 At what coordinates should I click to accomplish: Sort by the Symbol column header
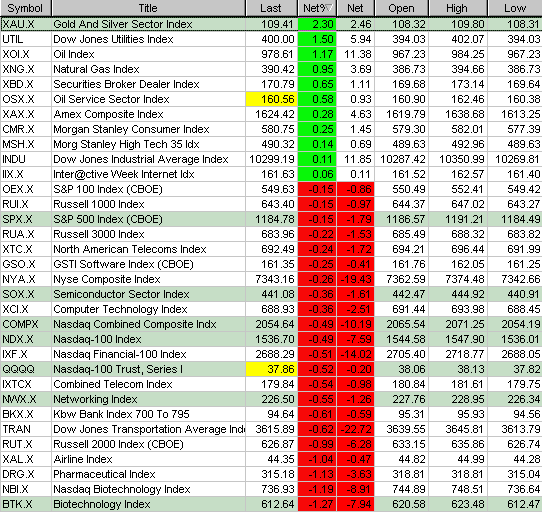(26, 8)
